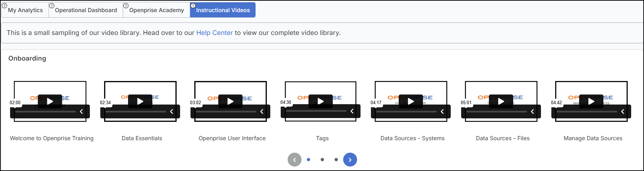This screenshot has height=171, width=644.
Task: Select the third carousel page dot
Action: [336, 160]
